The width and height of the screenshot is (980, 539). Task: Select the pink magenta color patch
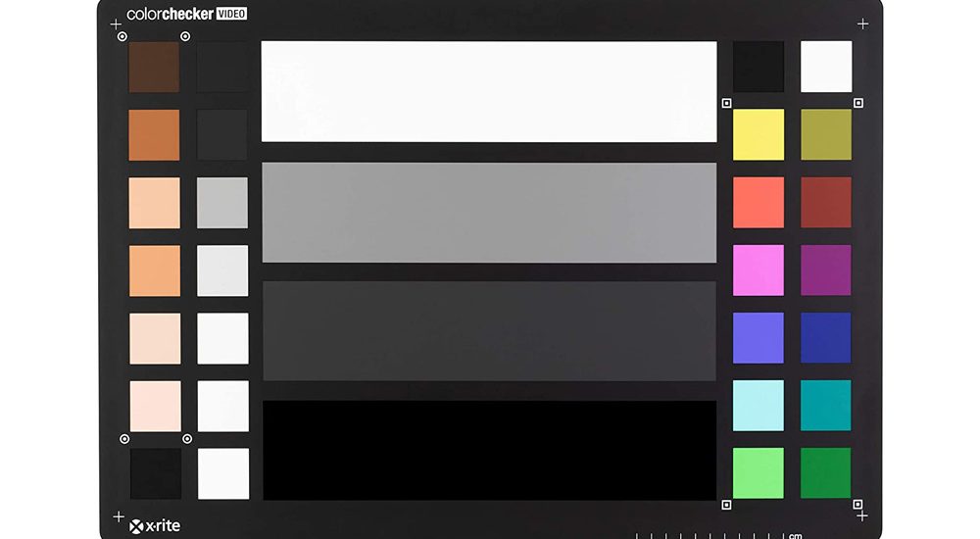(x=759, y=270)
